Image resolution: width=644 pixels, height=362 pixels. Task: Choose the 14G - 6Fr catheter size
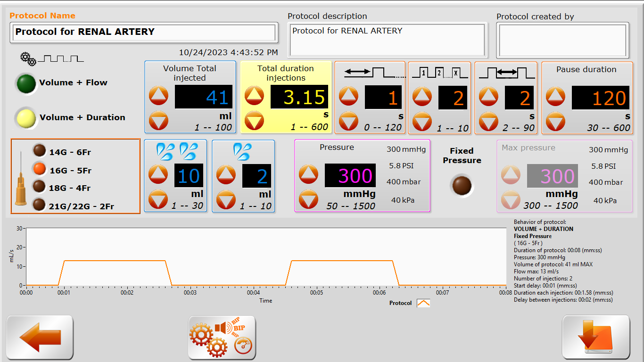(x=39, y=151)
